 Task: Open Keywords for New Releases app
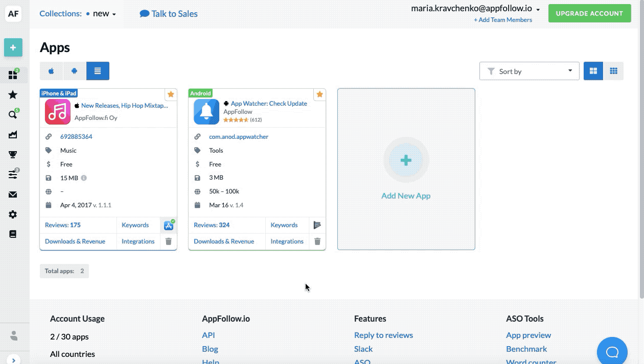coord(135,225)
